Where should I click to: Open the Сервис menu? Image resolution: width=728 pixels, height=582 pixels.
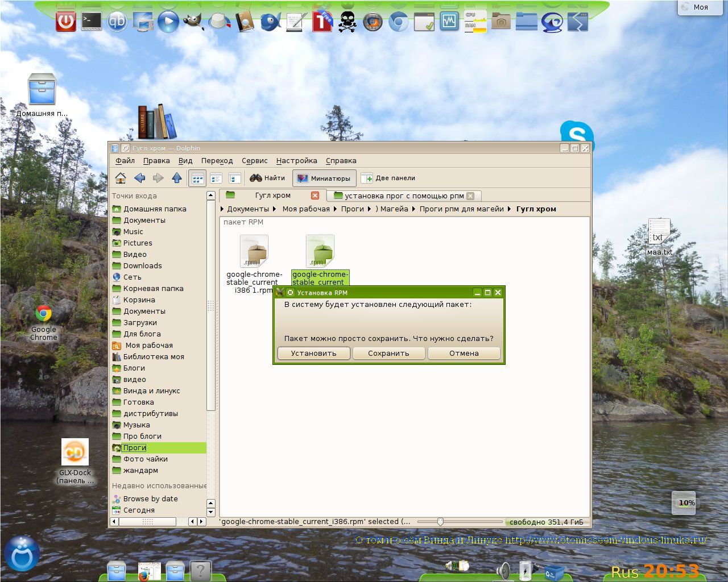coord(254,161)
